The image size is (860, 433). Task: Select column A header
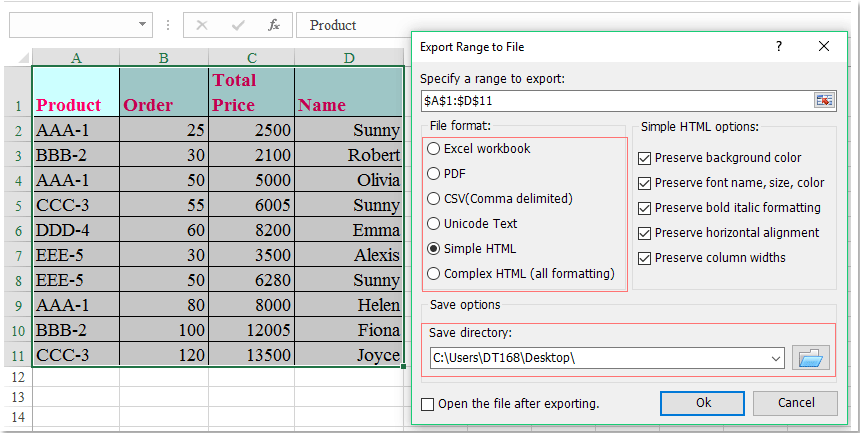click(76, 58)
